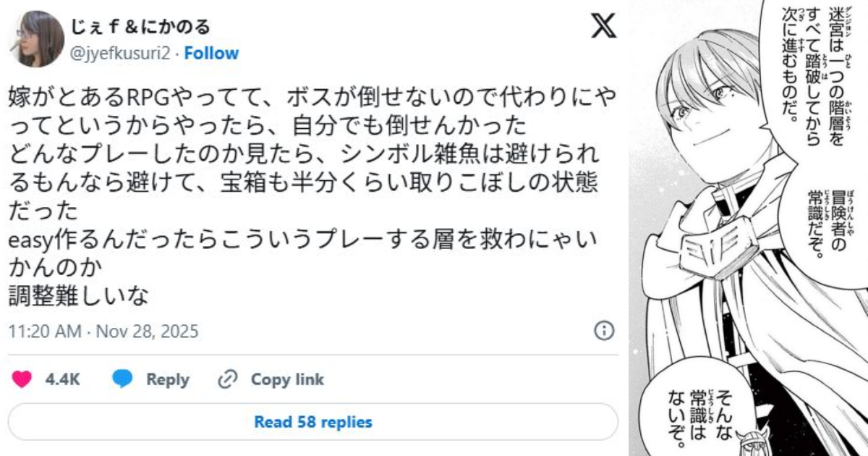Open Read 58 replies
This screenshot has height=456, width=868.
pos(313,422)
